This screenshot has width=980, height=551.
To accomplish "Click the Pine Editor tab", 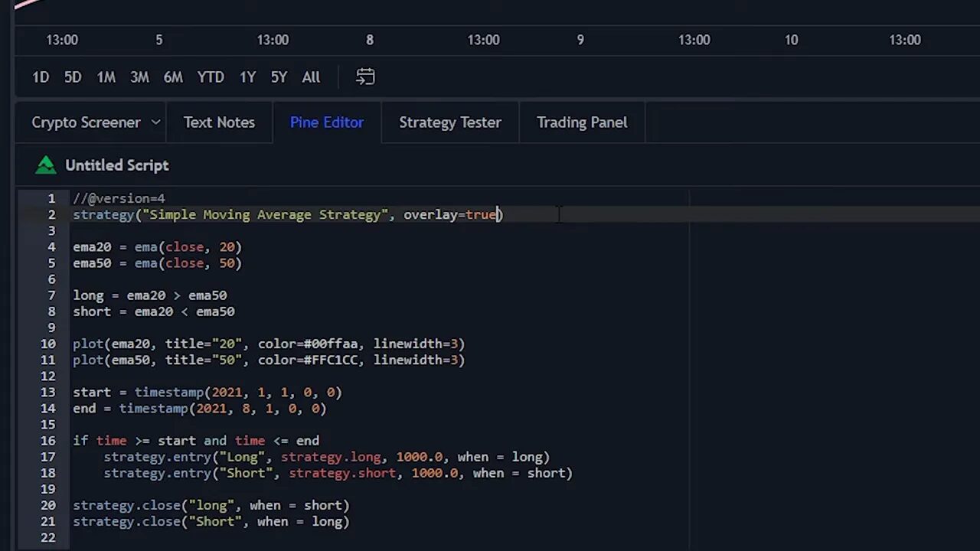I will (x=326, y=122).
